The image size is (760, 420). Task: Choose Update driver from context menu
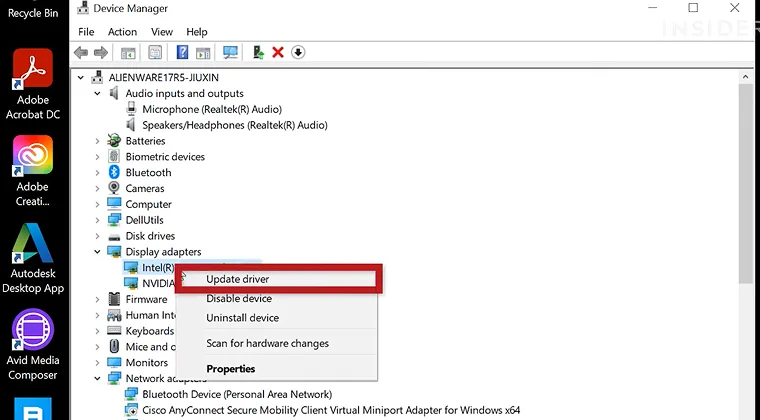[x=278, y=279]
